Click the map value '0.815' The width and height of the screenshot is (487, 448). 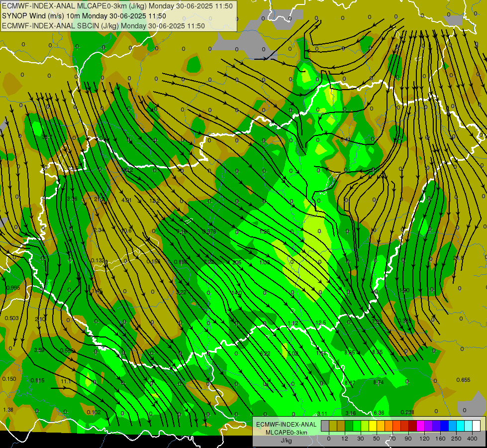38,380
